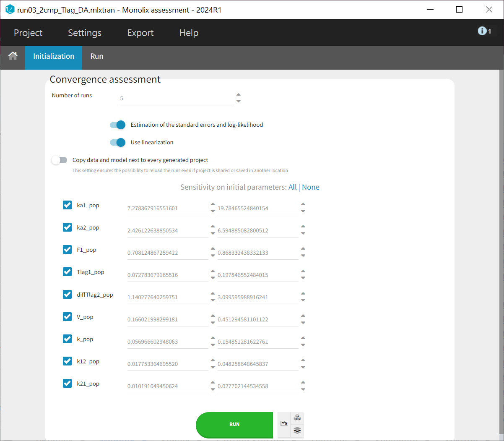Switch to the Run tab

click(x=96, y=56)
